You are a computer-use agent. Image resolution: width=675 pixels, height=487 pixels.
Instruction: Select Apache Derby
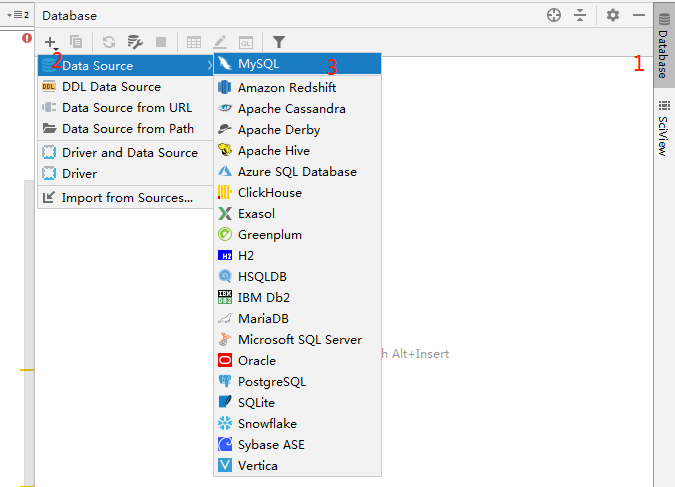pos(297,130)
